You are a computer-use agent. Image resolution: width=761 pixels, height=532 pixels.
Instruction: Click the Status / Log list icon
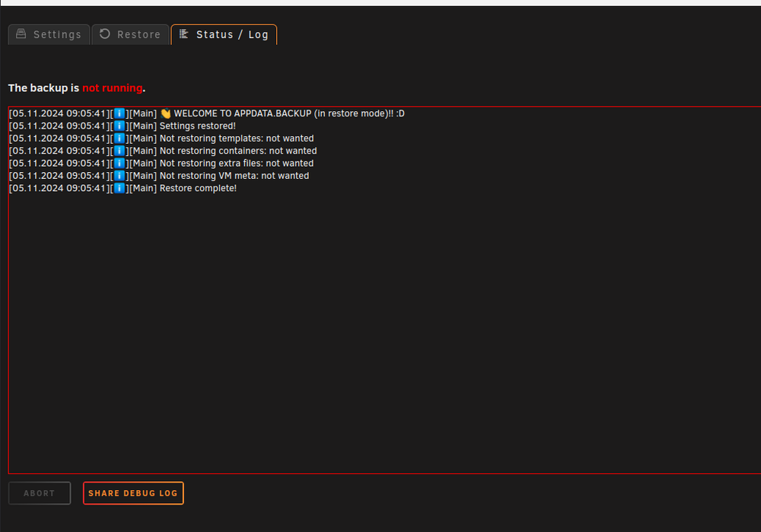point(183,33)
